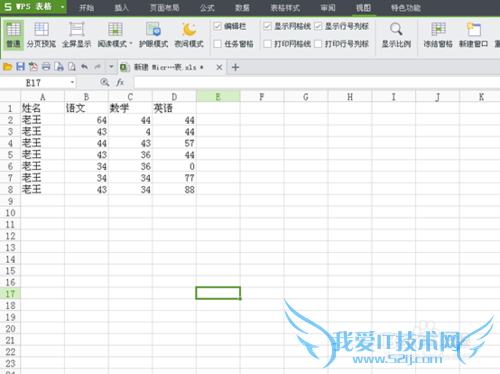Switch to the 插入 tab
This screenshot has height=374, width=500.
122,8
